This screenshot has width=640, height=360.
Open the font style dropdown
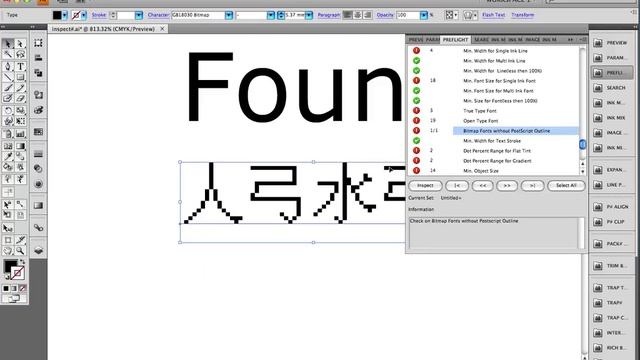click(270, 16)
